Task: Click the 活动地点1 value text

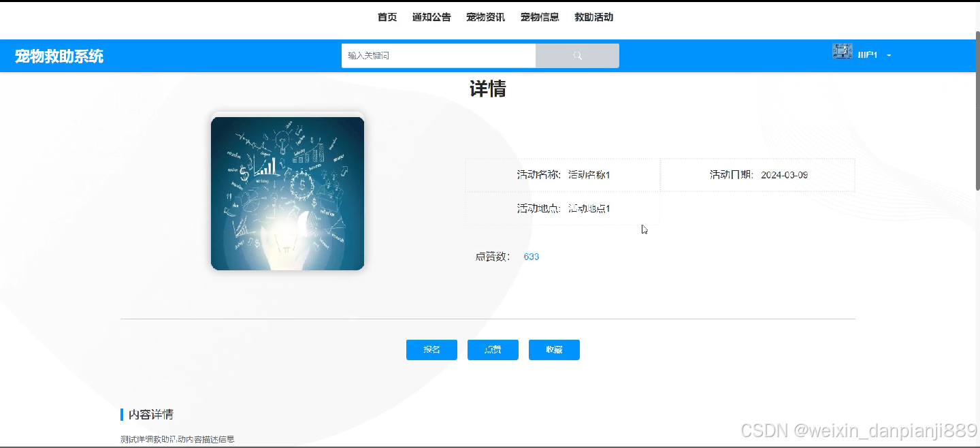Action: [x=589, y=208]
